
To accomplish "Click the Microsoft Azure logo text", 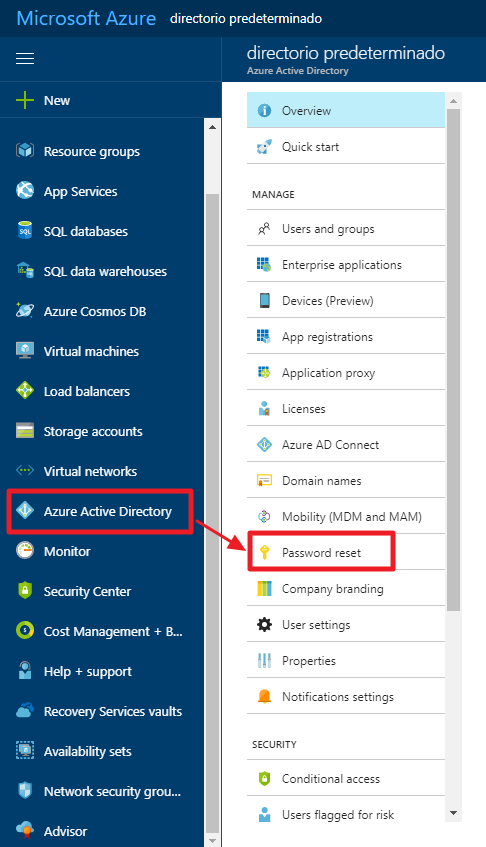I will click(86, 18).
